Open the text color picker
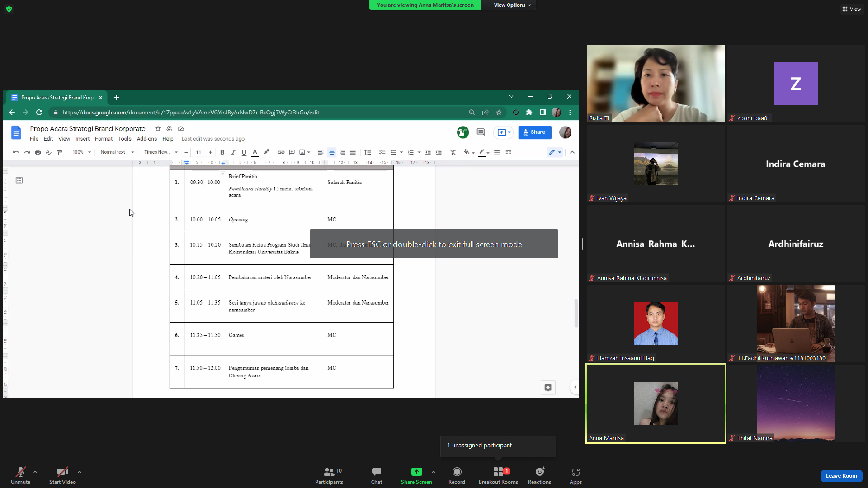 [x=255, y=152]
